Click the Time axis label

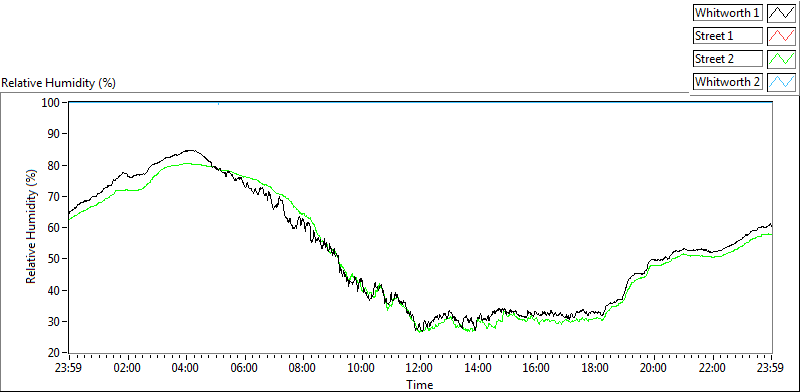coord(419,384)
